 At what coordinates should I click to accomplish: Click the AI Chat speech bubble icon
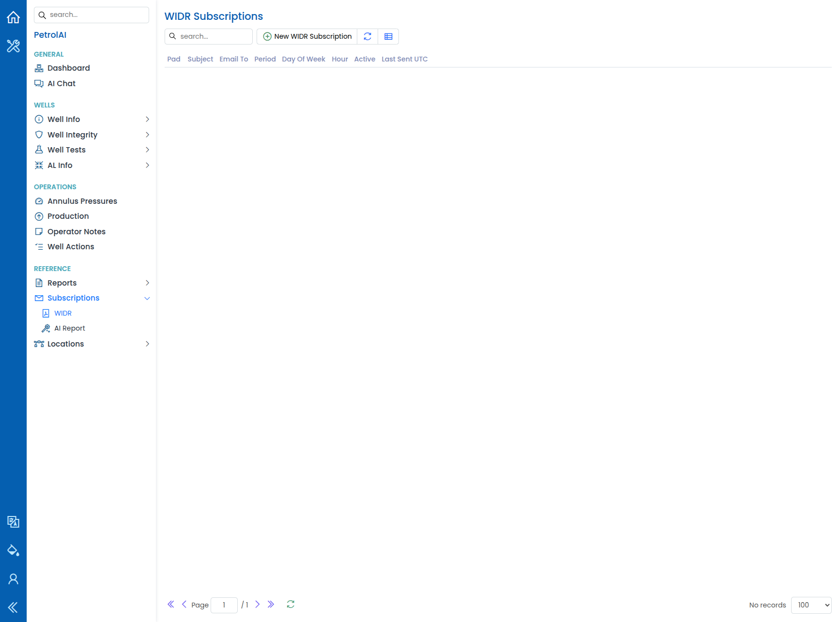click(39, 84)
